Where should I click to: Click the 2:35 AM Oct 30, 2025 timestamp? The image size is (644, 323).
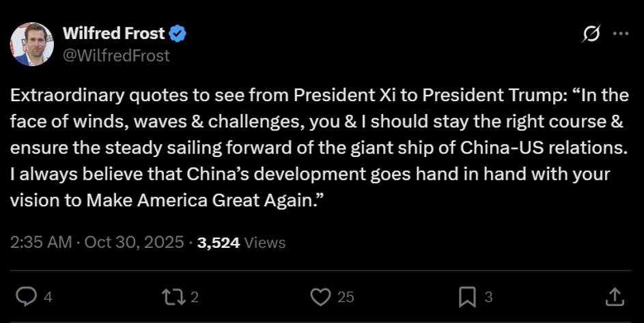point(97,242)
